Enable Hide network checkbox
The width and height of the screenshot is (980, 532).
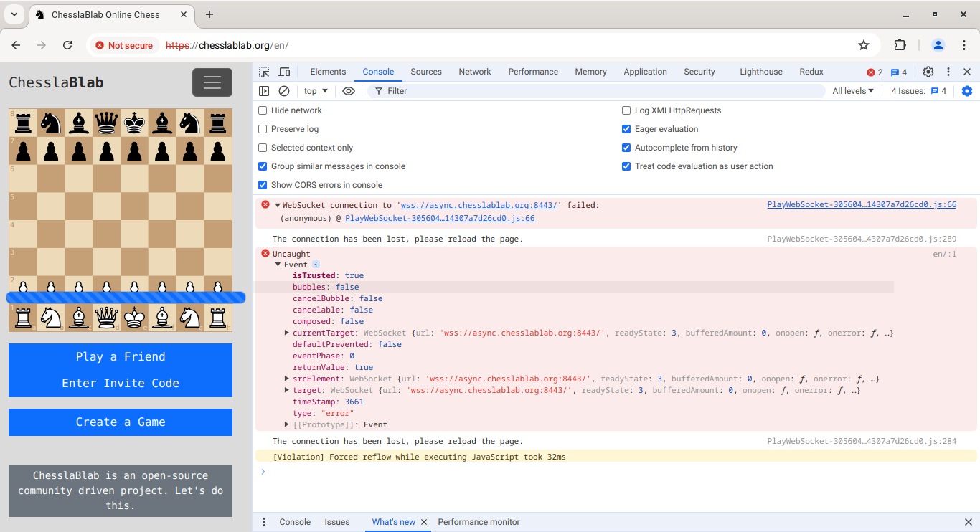(263, 110)
